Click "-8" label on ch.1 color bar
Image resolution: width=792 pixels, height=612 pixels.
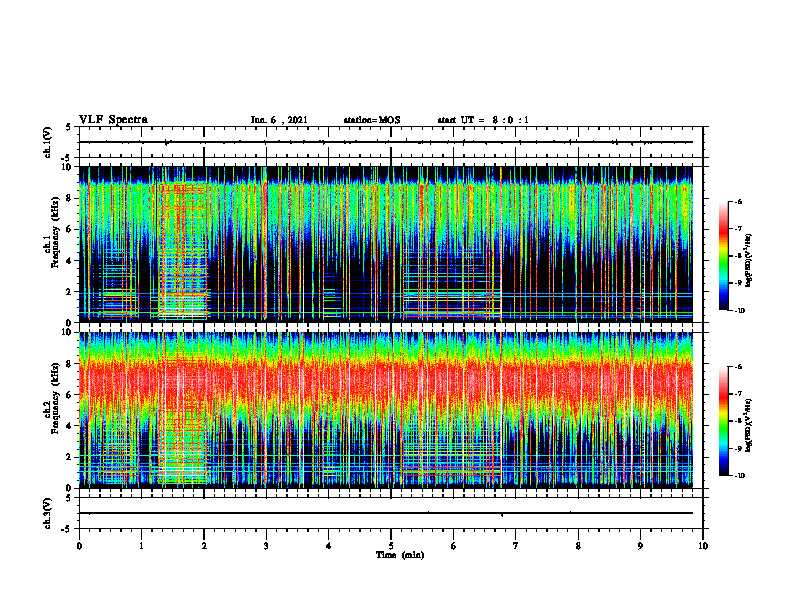coord(738,256)
